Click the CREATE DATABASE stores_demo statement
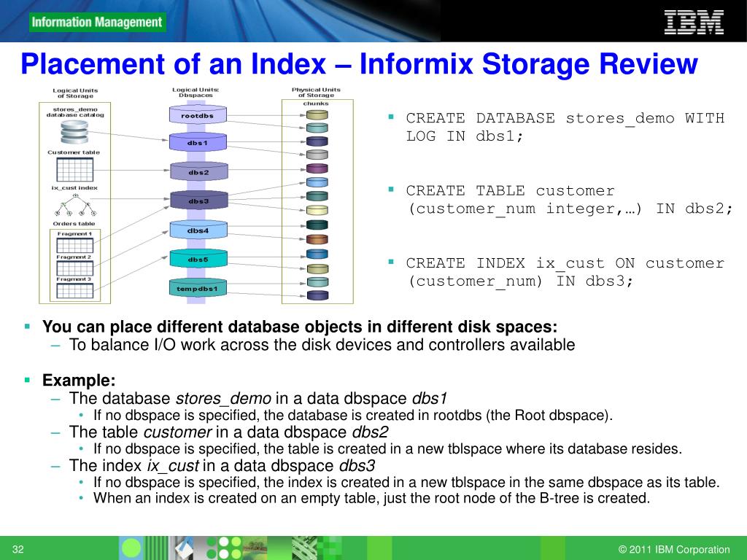Viewport: 747px width, 560px height. point(565,127)
